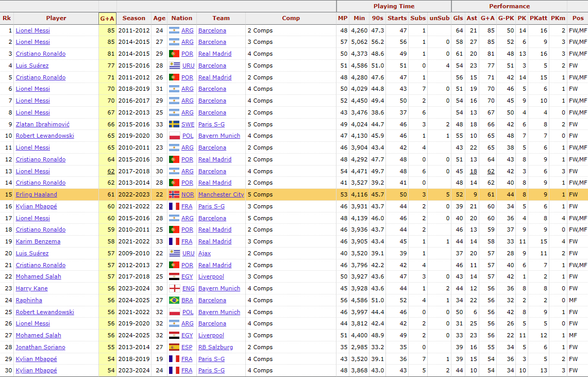
Task: Sort by unSub column header
Action: pos(440,18)
